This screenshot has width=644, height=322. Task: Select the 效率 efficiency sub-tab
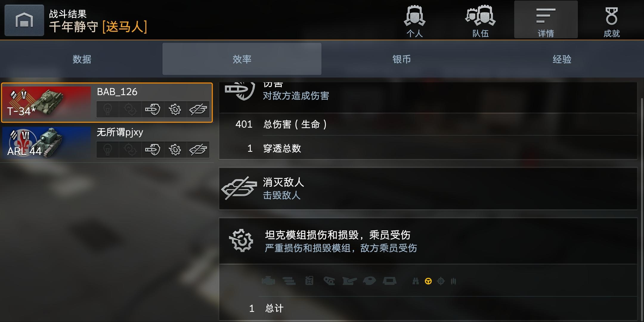[242, 59]
